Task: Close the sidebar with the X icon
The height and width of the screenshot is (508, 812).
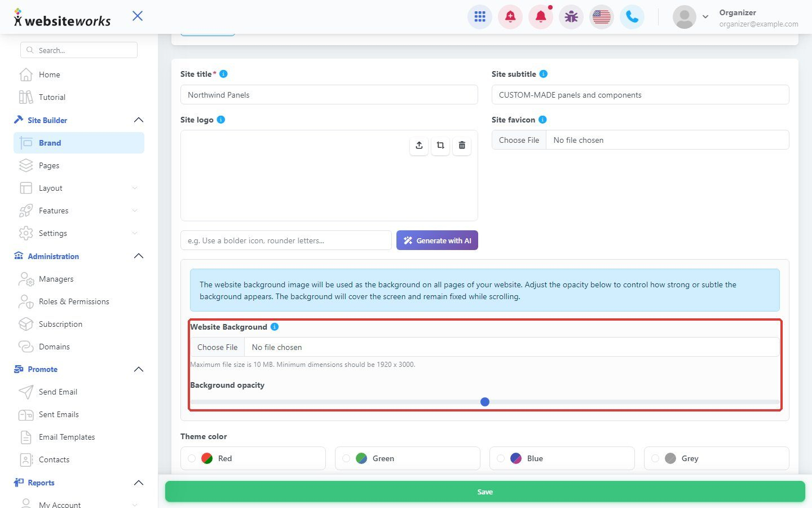Action: (x=138, y=16)
